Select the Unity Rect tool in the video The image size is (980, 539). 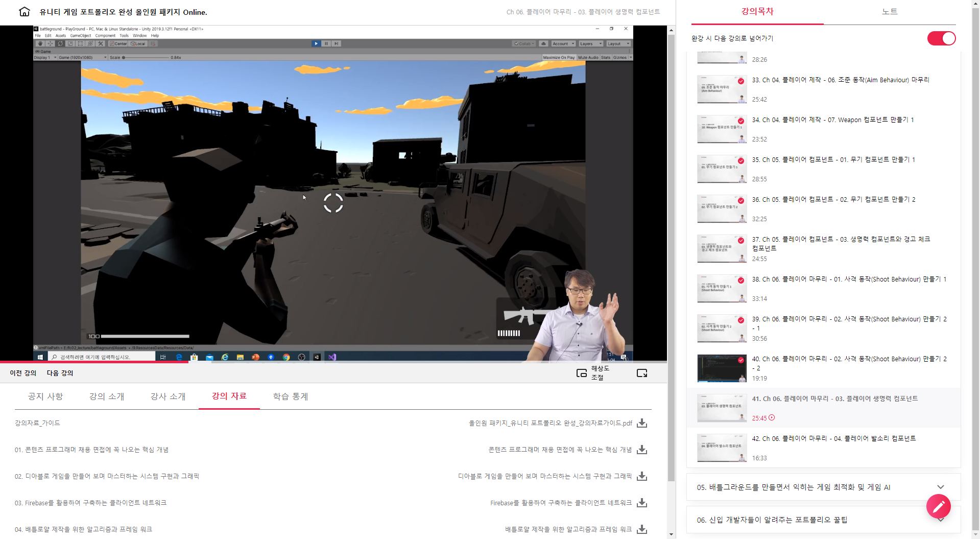coord(81,43)
